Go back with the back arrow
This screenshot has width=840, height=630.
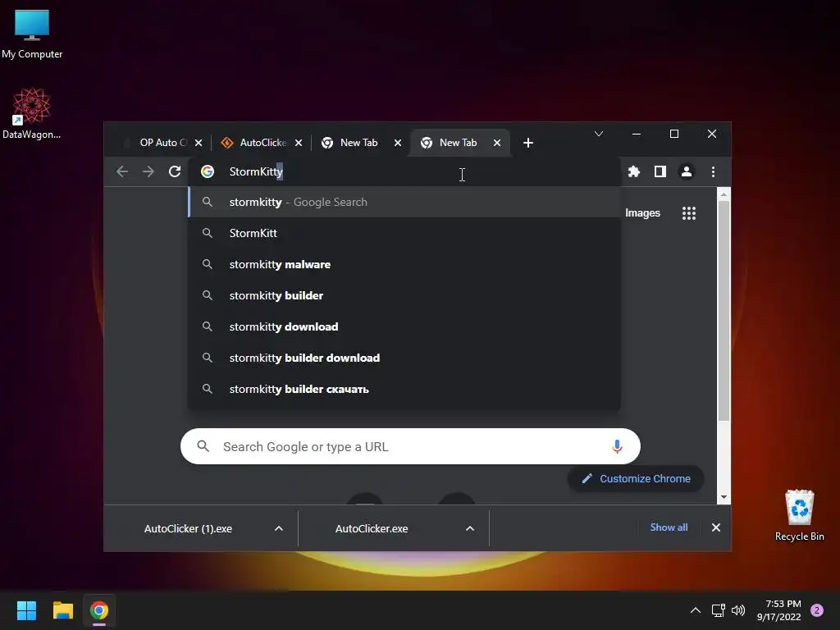coord(122,171)
